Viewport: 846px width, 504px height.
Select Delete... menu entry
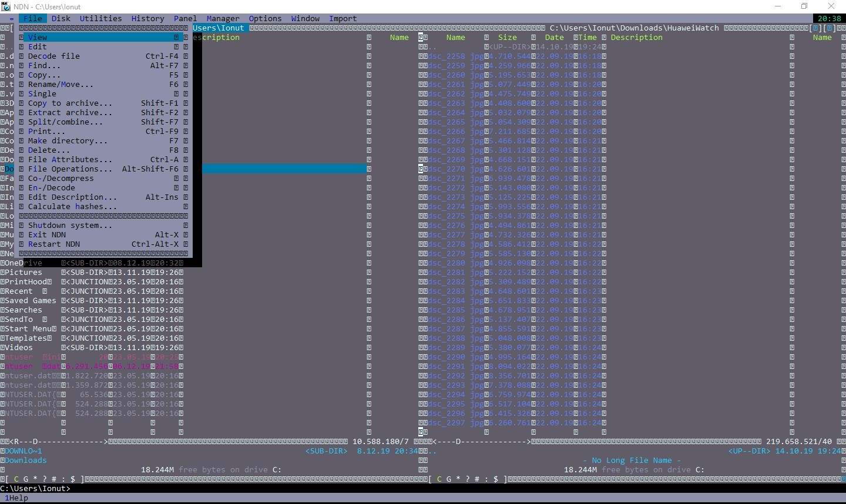click(103, 150)
